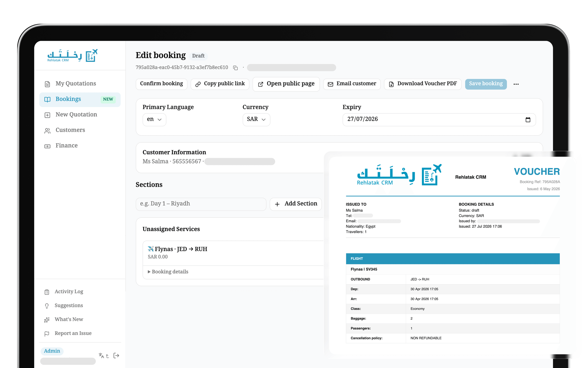Focus the section name input field
Image resolution: width=588 pixels, height=368 pixels.
pyautogui.click(x=201, y=204)
